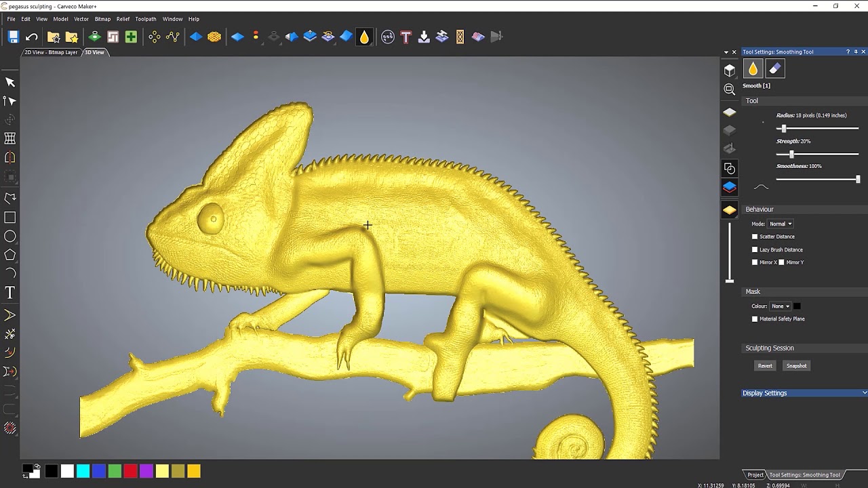Click the Strength slider track
868x488 pixels.
(817, 154)
